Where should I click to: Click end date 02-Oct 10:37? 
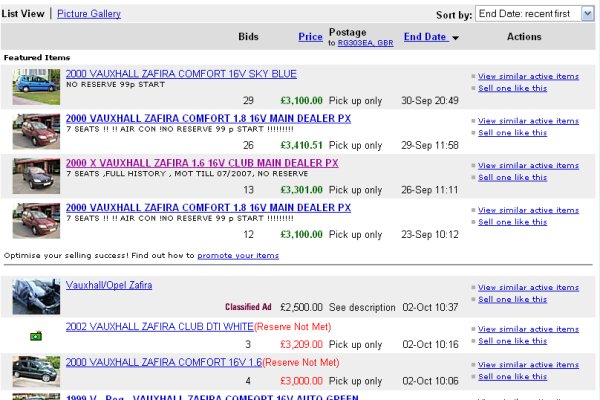(x=430, y=307)
